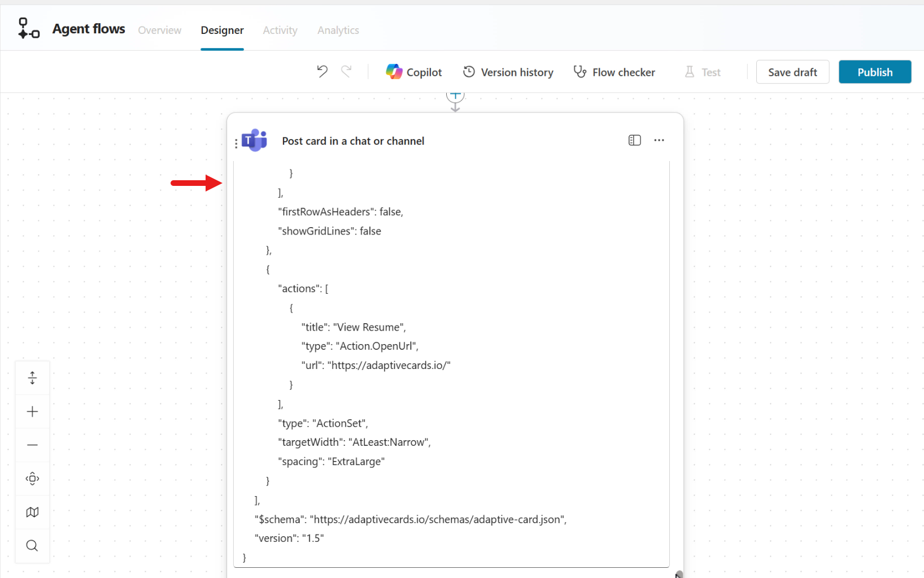924x578 pixels.
Task: Expand the insert step plus circle above the card
Action: (455, 95)
